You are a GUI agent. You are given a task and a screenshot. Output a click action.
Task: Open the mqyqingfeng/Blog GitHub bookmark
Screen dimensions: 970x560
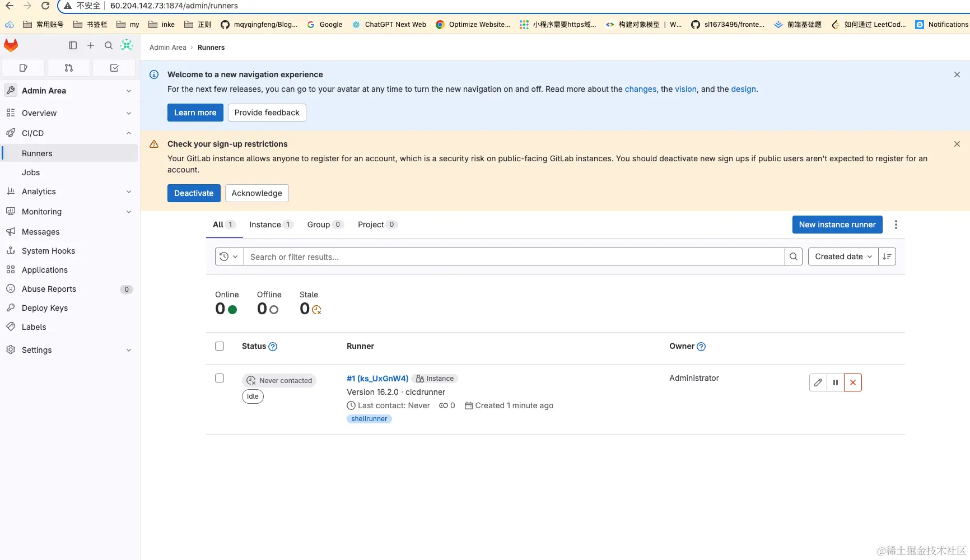click(259, 25)
